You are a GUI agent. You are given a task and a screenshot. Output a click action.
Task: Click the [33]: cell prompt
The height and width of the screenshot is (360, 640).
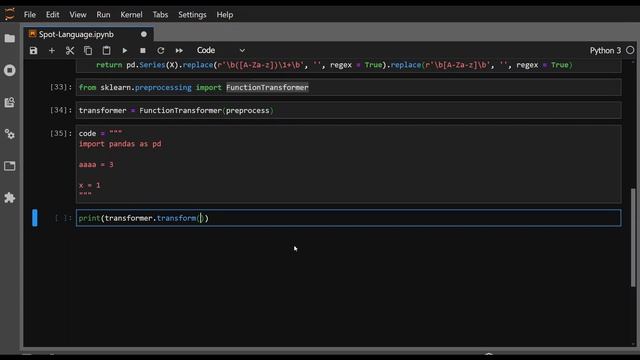pos(61,87)
